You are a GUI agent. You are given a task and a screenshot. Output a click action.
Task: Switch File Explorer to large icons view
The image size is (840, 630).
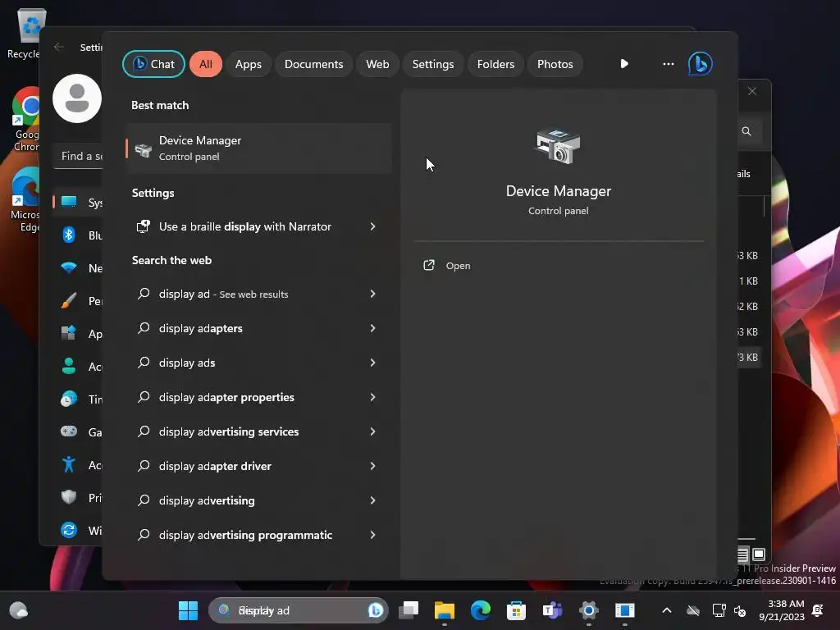pos(759,554)
